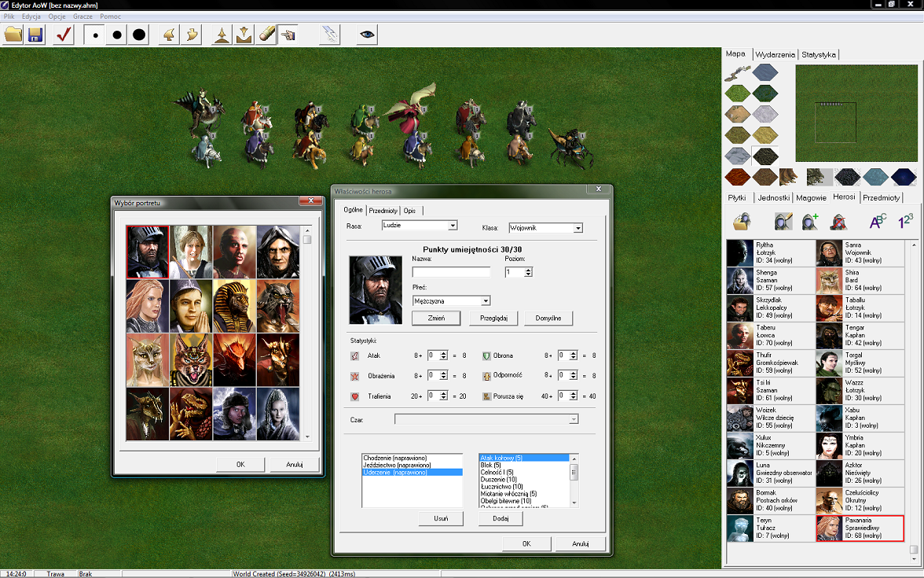Viewport: 924px width, 578px height.
Task: Select Łucznictwo (10) in available skills
Action: [x=525, y=487]
